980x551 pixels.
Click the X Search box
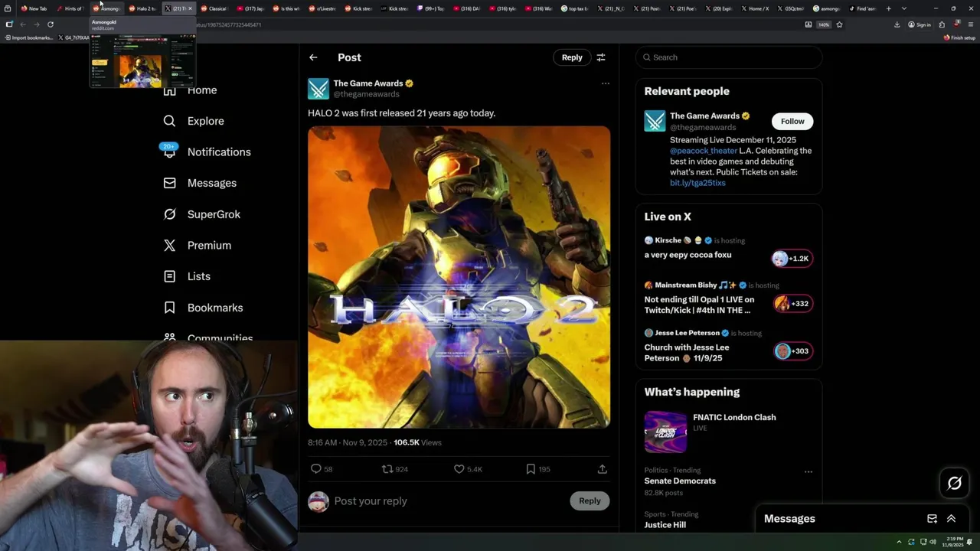coord(729,57)
